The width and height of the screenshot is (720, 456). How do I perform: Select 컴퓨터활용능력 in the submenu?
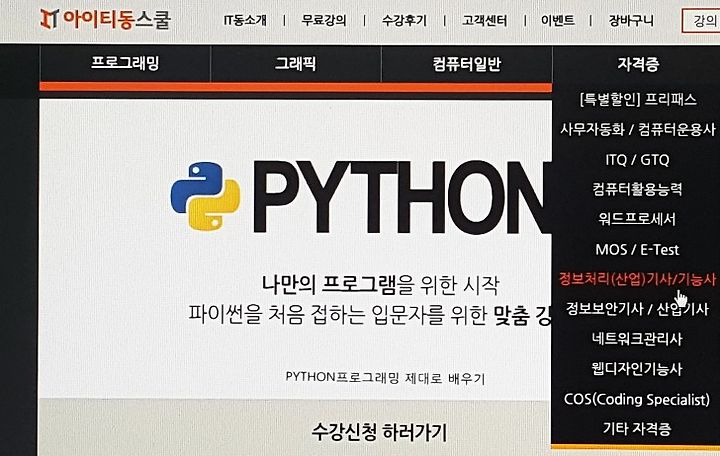[x=637, y=189]
